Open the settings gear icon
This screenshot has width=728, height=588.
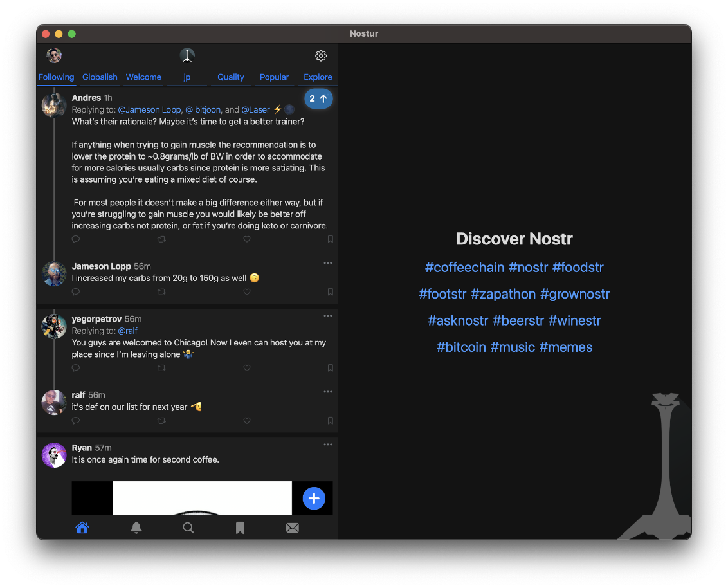[321, 55]
